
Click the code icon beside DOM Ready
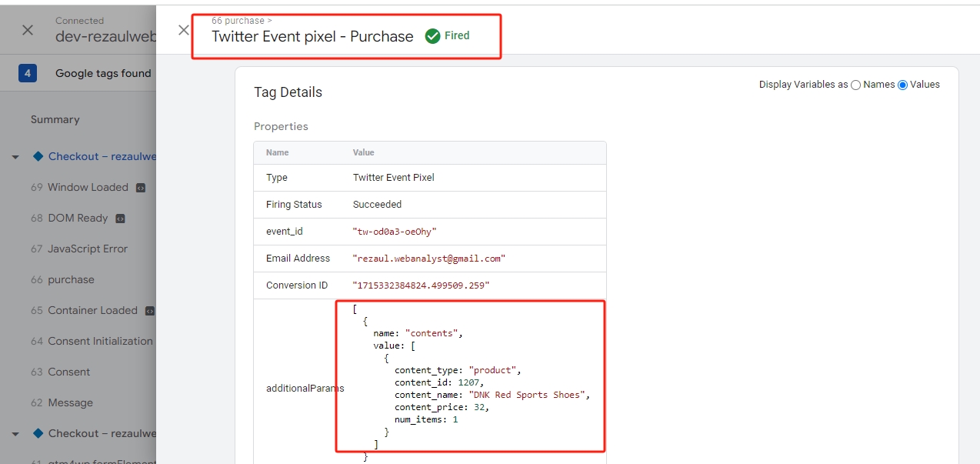point(120,219)
